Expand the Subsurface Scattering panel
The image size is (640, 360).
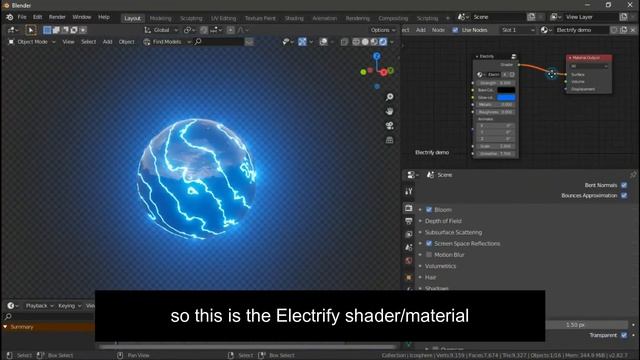pyautogui.click(x=453, y=232)
